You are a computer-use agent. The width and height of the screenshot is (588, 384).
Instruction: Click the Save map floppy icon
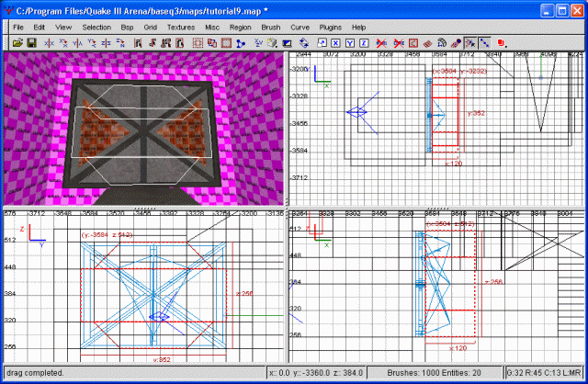[x=32, y=43]
